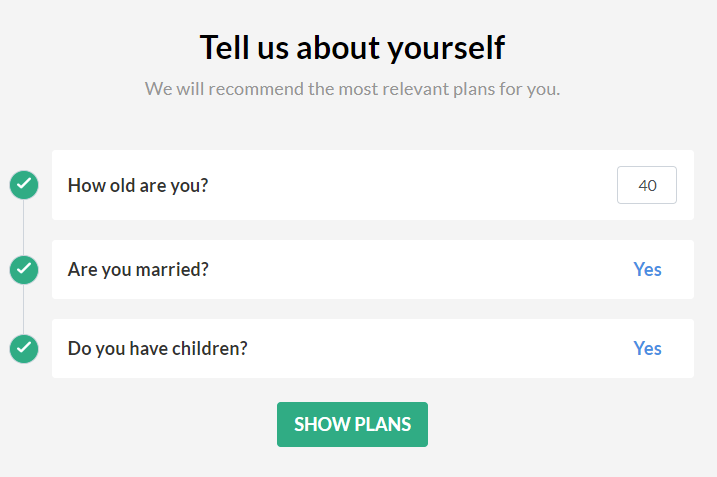Focus the age input field showing 40
This screenshot has height=477, width=717.
click(647, 185)
